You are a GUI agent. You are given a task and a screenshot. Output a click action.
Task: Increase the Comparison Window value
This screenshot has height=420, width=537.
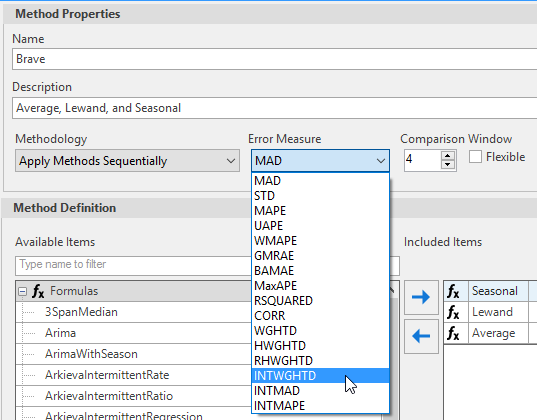[448, 156]
